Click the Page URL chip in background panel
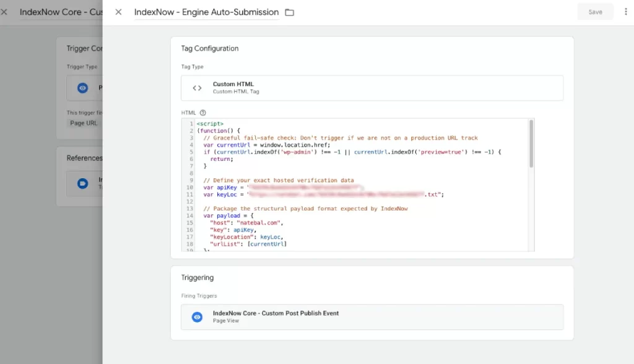634x364 pixels. click(84, 123)
